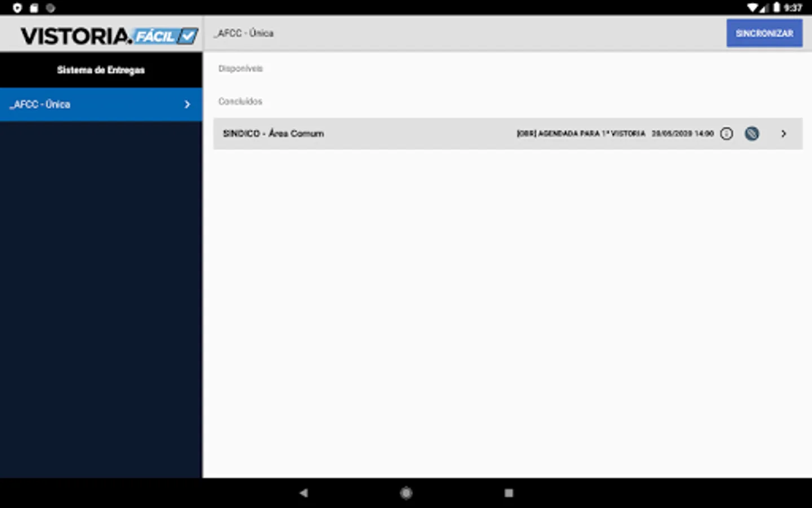Open the info icon on SINDICO row
Image resolution: width=812 pixels, height=508 pixels.
click(x=727, y=134)
